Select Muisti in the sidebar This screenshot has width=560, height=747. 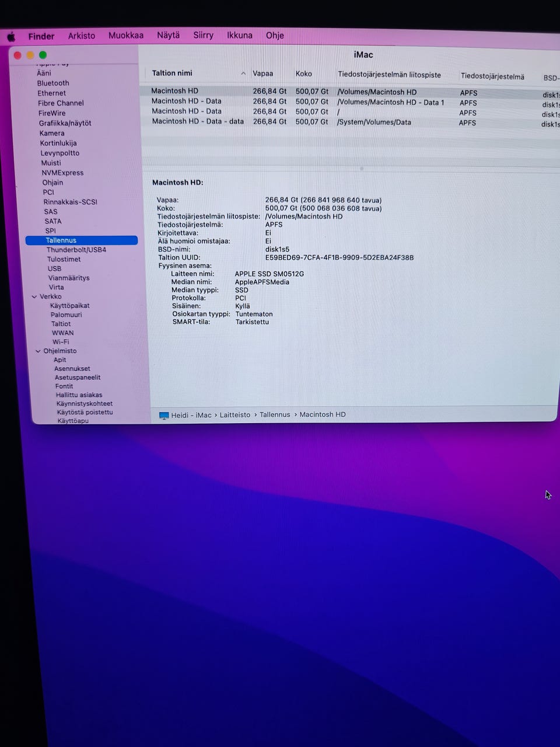click(51, 163)
